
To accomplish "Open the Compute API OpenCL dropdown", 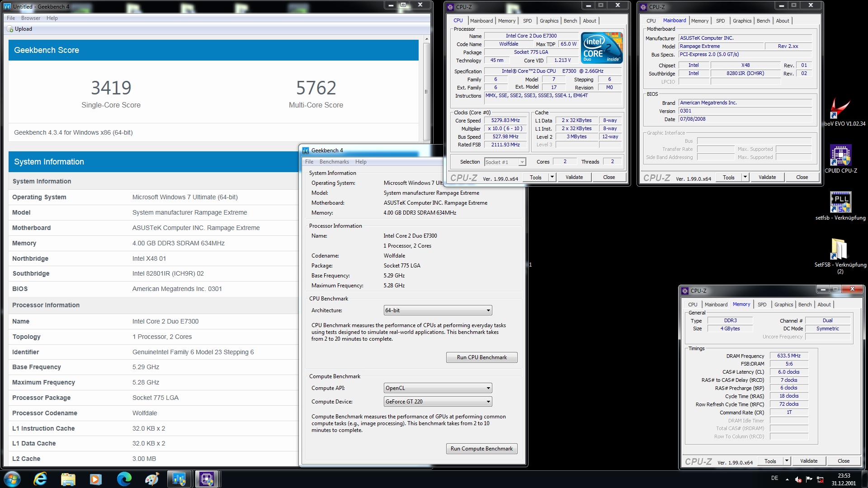I will click(x=438, y=388).
